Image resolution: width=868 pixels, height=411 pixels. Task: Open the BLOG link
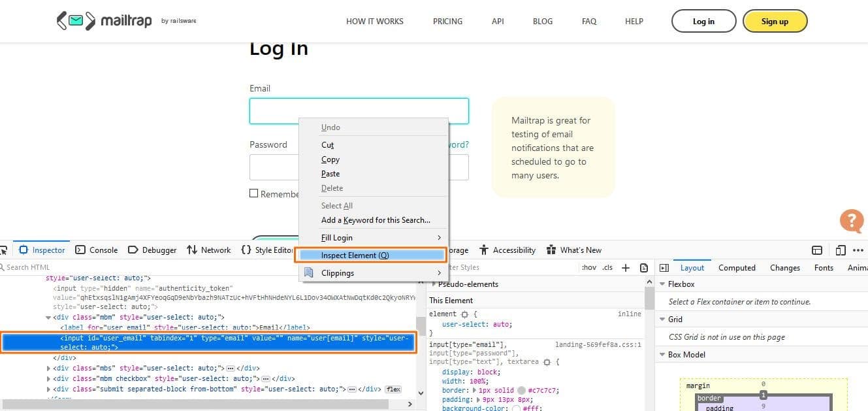pos(543,21)
